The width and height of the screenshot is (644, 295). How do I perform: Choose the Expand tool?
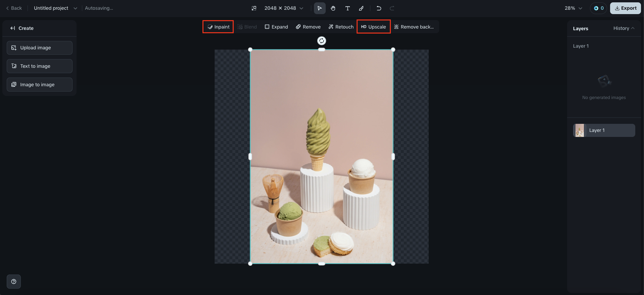(276, 27)
